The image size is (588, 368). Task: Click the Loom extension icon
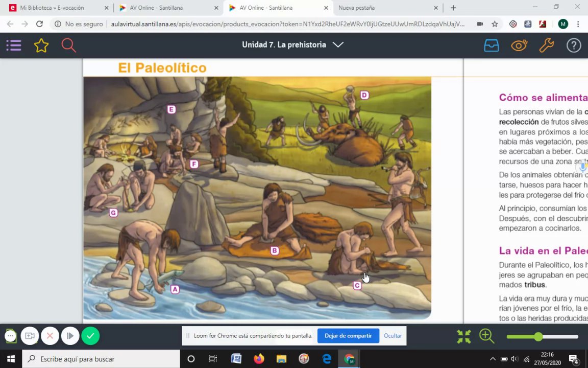(513, 24)
